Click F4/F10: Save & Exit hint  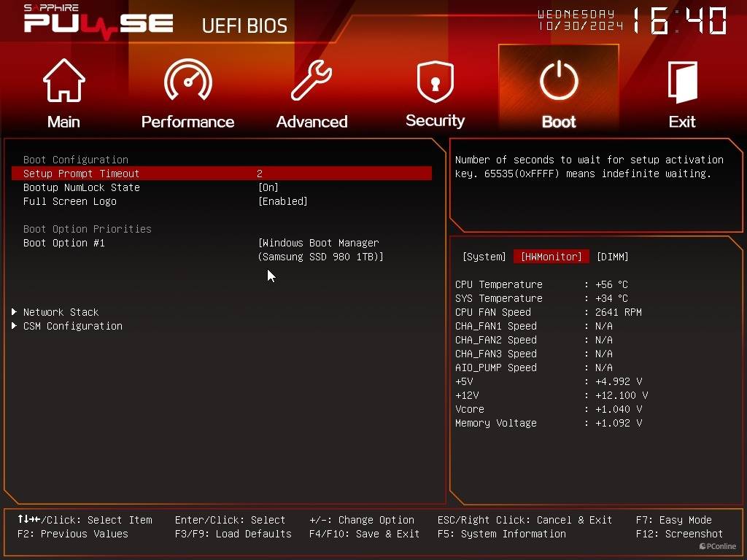point(365,534)
